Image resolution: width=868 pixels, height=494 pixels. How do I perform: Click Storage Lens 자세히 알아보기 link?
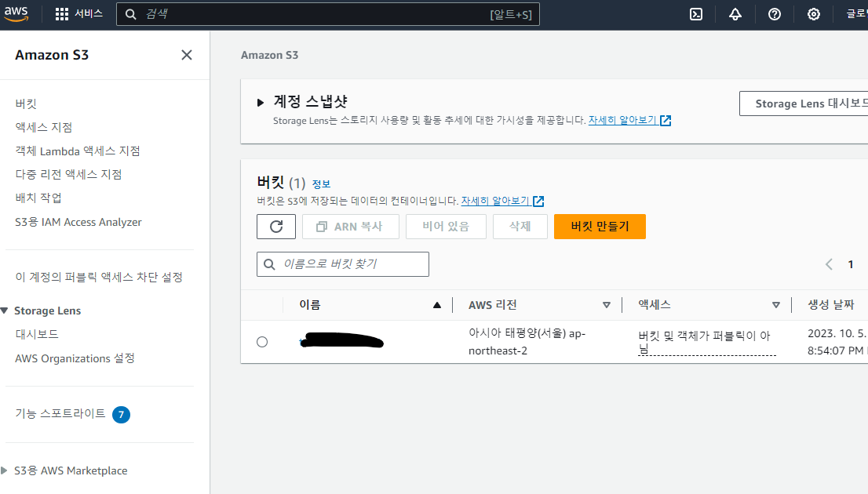tap(623, 120)
